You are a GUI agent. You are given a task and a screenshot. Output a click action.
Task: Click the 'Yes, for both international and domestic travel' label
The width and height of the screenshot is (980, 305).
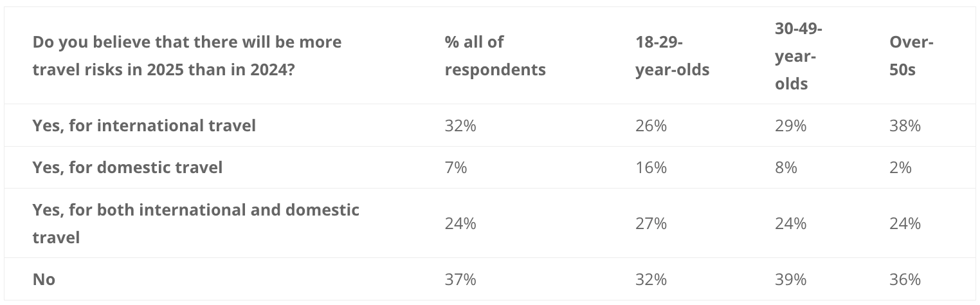(x=196, y=223)
